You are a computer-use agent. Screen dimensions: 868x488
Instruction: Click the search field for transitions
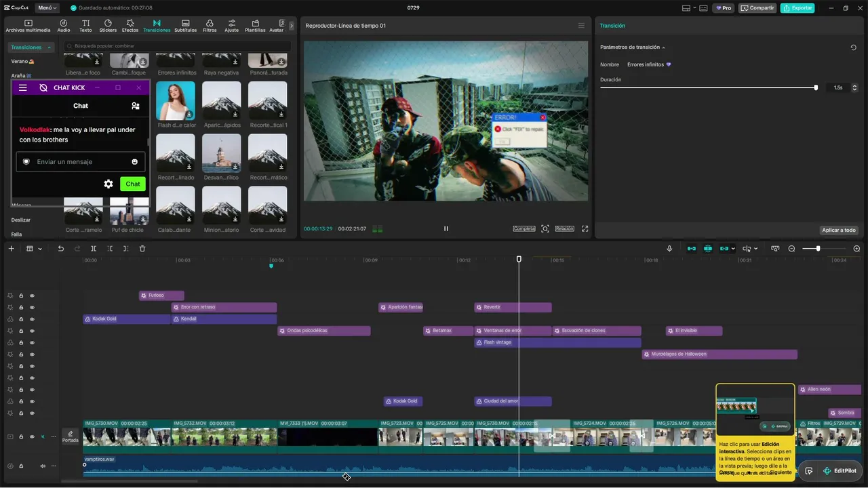[x=178, y=46]
